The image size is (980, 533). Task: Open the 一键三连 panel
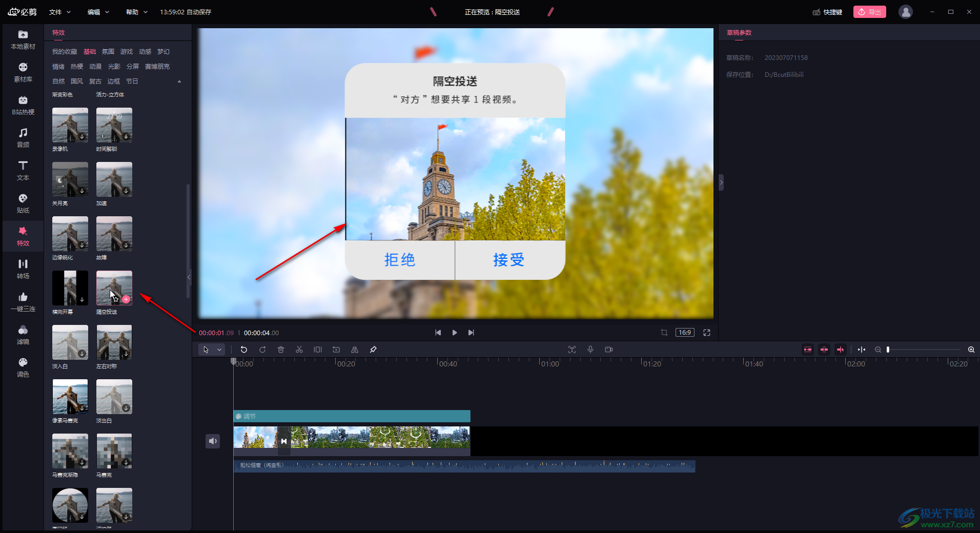(23, 302)
